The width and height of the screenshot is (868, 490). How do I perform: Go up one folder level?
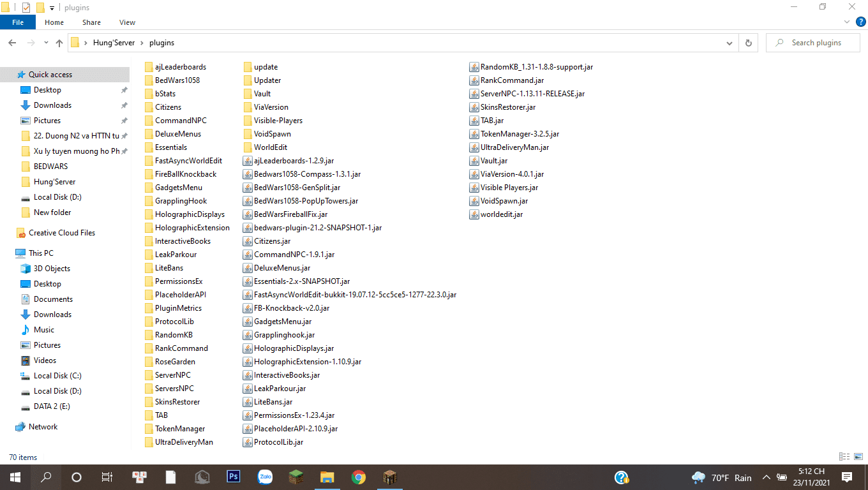(x=59, y=43)
